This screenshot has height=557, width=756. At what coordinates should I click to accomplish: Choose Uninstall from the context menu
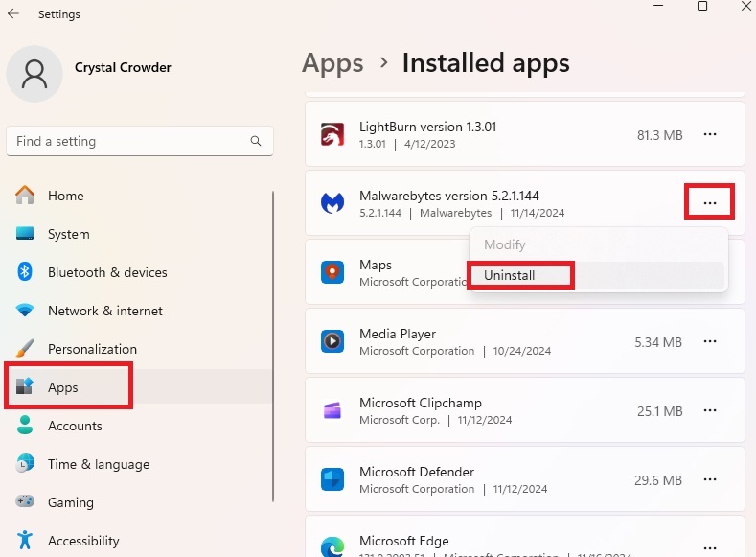[x=598, y=275]
